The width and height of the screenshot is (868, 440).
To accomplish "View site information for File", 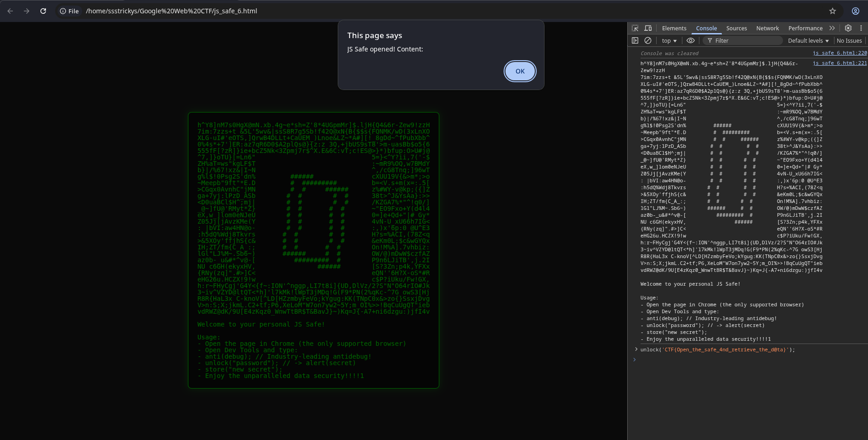I will [69, 11].
